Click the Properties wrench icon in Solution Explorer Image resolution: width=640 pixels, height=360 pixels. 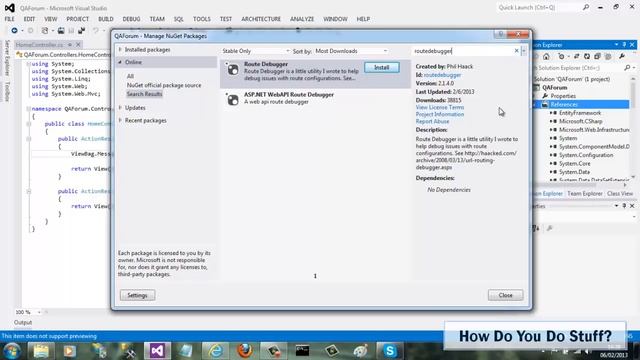point(622,56)
